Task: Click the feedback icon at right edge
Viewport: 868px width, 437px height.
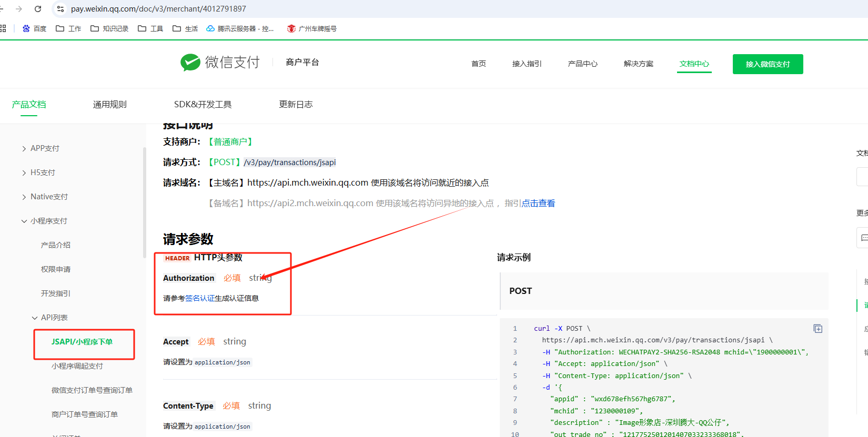Action: [863, 238]
